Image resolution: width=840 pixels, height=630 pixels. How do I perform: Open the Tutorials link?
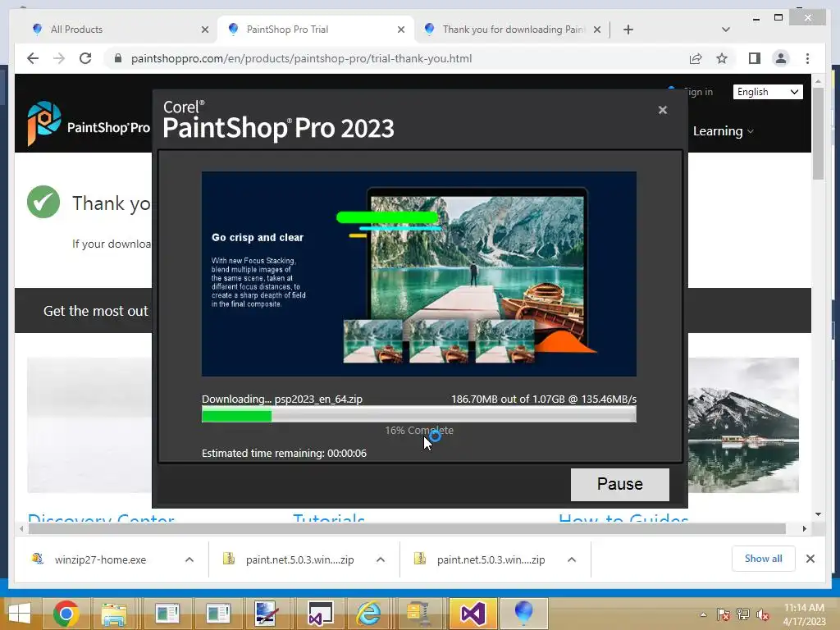click(x=329, y=518)
